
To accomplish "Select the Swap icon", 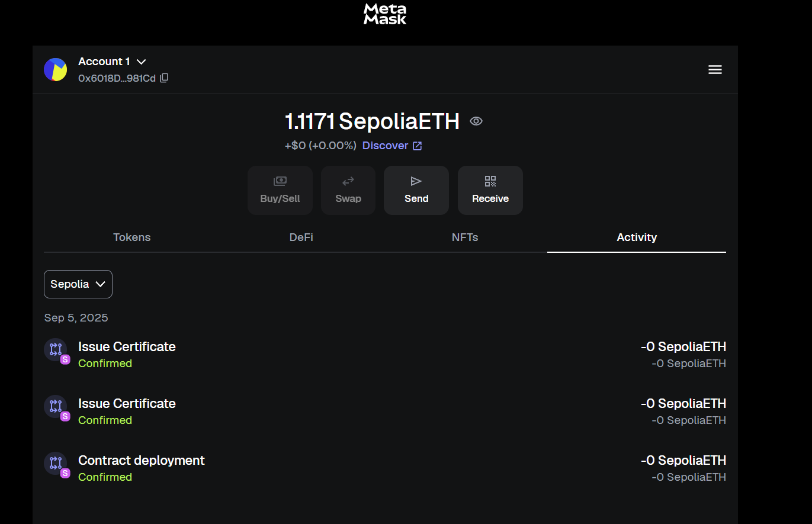I will tap(348, 182).
